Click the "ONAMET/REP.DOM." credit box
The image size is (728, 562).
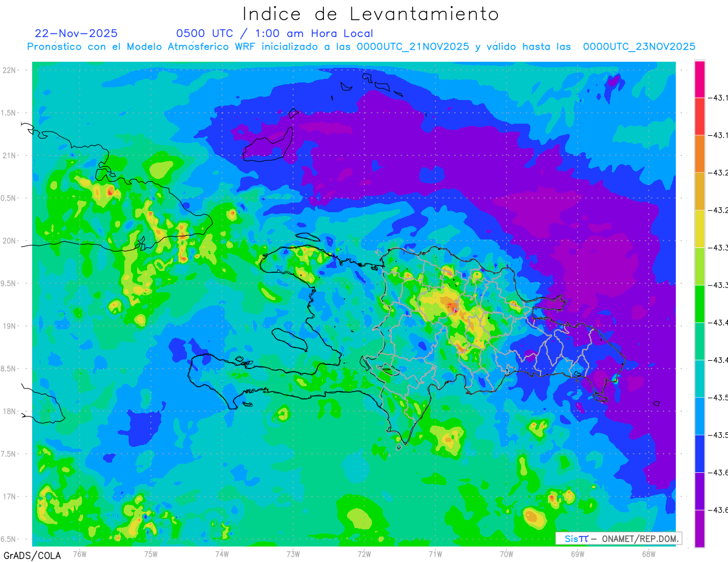click(618, 538)
